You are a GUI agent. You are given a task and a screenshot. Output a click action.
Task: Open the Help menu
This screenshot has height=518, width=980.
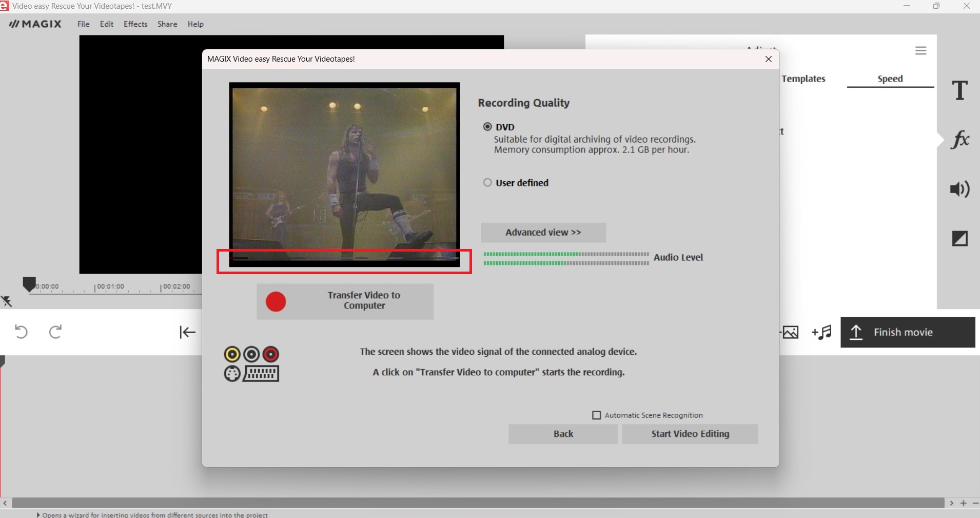[x=195, y=24]
